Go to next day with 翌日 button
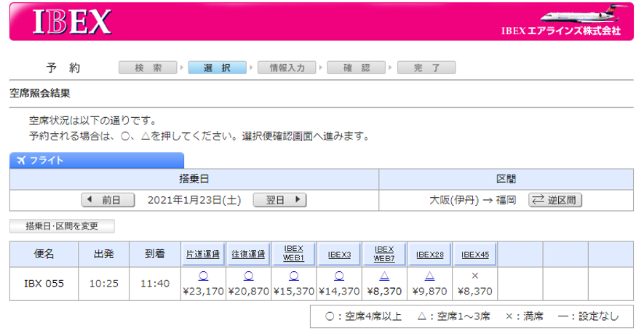Viewport: 644px width, 336px height. [279, 200]
